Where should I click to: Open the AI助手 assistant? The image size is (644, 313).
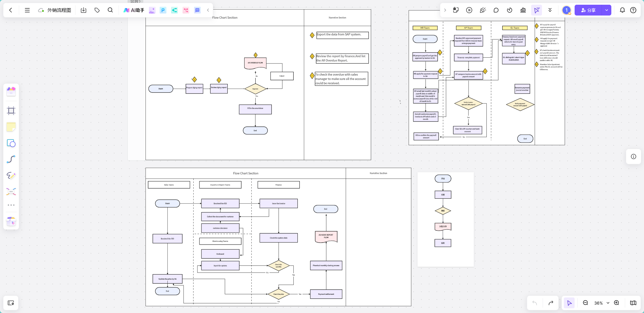134,10
